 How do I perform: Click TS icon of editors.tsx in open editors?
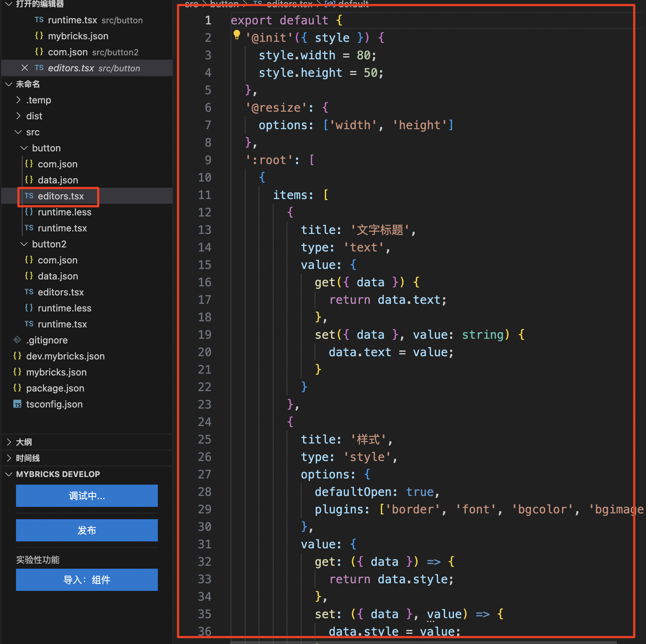tap(39, 68)
